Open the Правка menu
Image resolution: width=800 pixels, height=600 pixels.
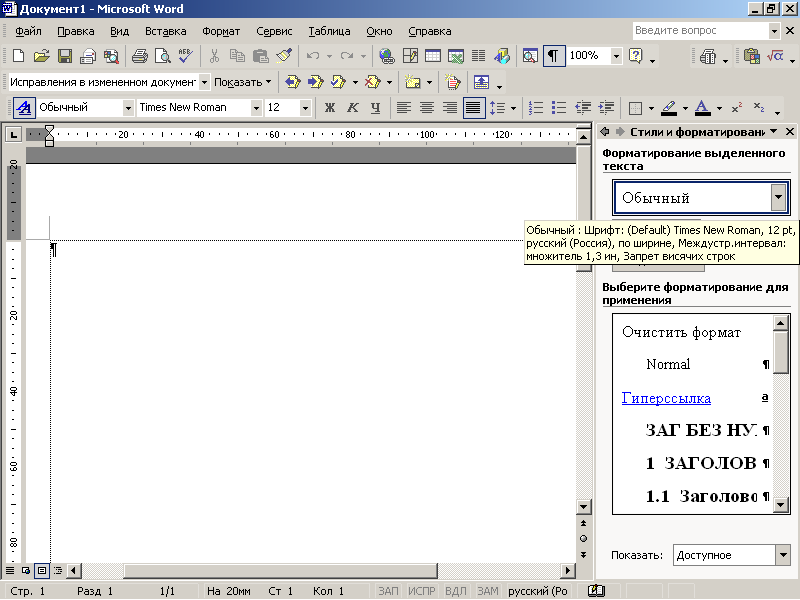(x=76, y=31)
